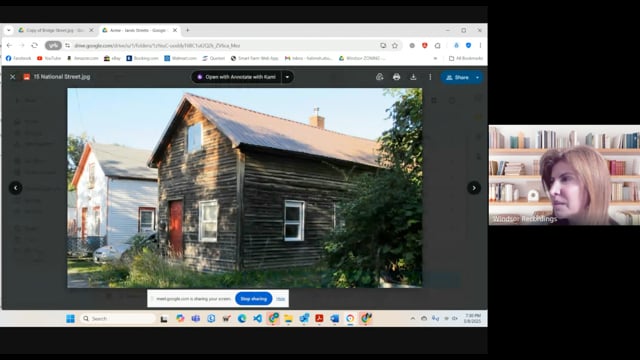Open the Walmart.com bookmark

click(x=180, y=58)
